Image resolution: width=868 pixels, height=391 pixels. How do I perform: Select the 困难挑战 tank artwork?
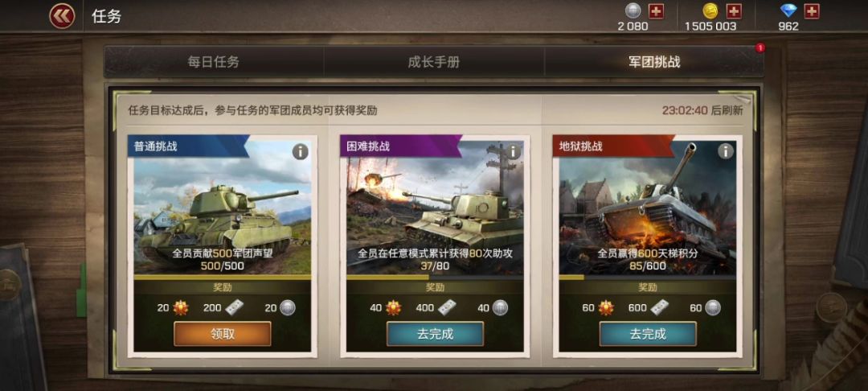coord(435,208)
